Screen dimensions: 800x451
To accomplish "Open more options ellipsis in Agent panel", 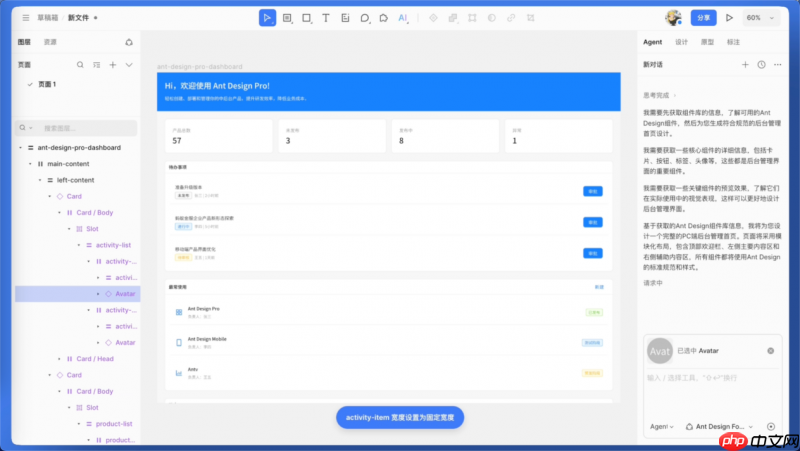I will [778, 65].
